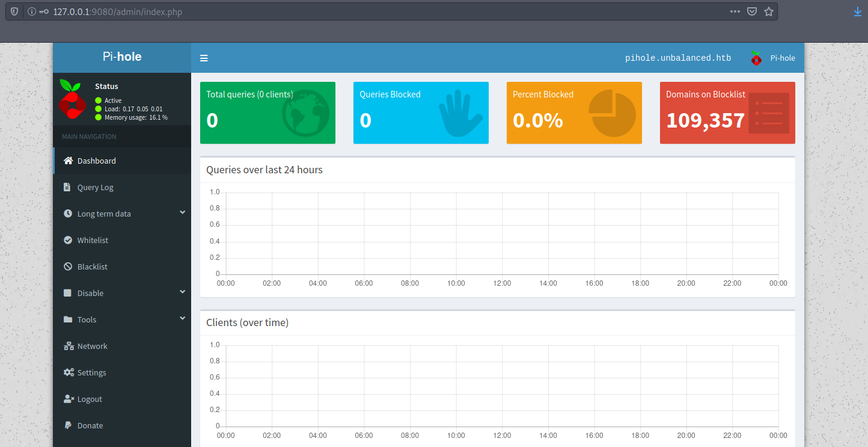Click the Whitelist check-circle icon
The height and width of the screenshot is (447, 868).
(x=68, y=240)
